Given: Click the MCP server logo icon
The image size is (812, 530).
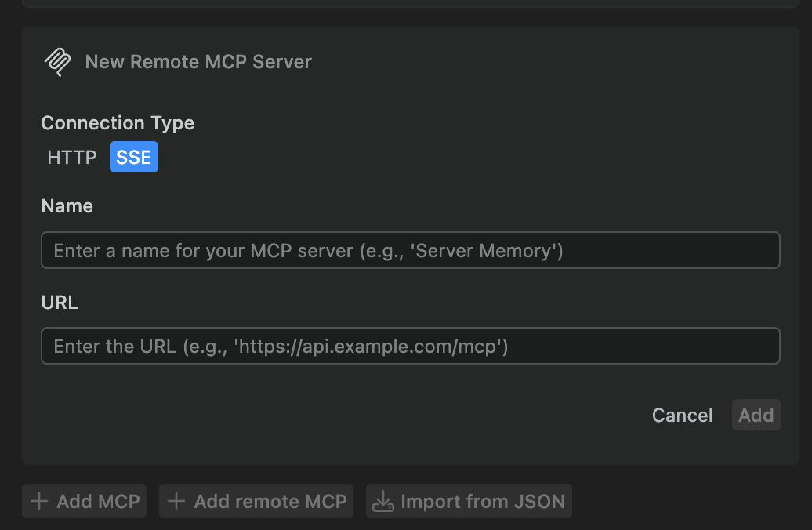Looking at the screenshot, I should [57, 62].
